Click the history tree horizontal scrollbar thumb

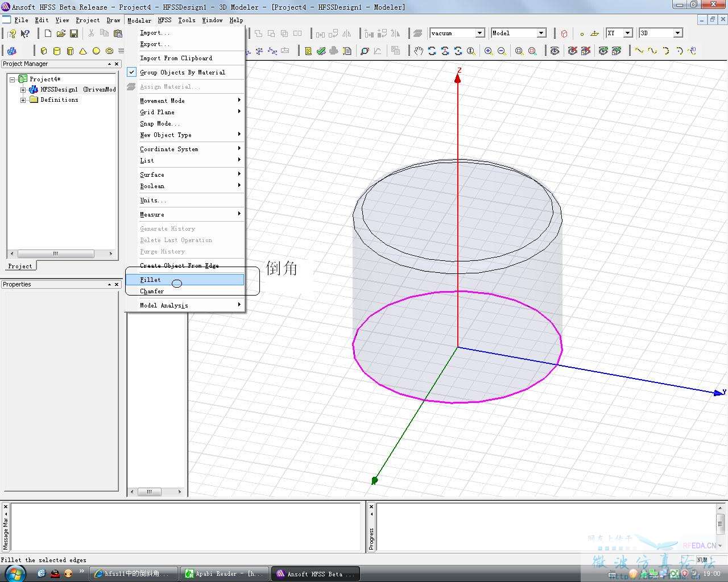150,492
